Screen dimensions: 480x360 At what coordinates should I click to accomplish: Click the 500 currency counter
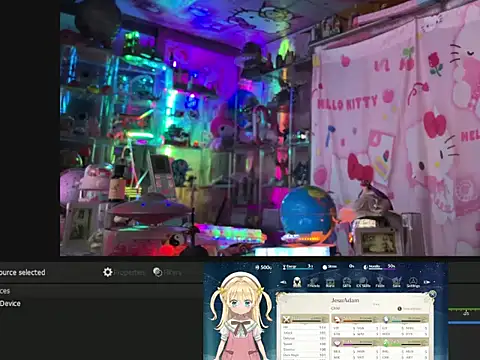pos(264,267)
